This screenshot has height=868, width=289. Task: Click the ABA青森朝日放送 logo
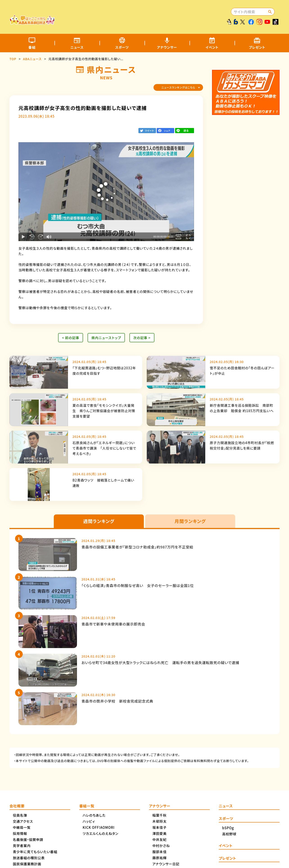(32, 20)
